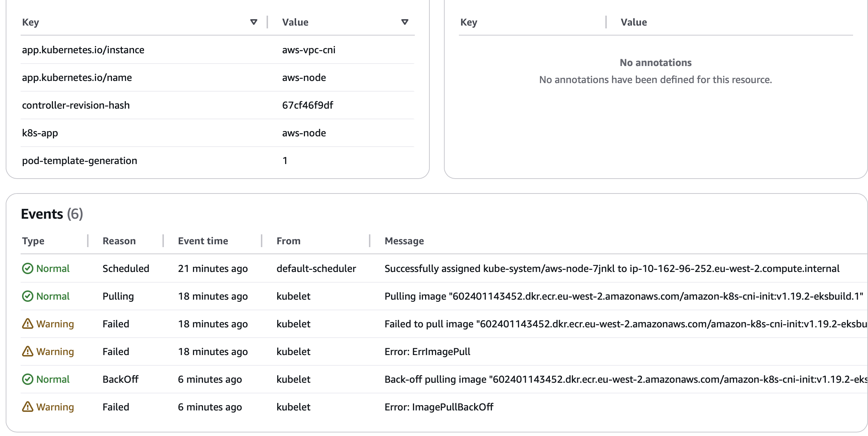Screen dimensions: 868x436
Task: Click Normal checkmark icon for BackOff event
Action: click(x=27, y=379)
